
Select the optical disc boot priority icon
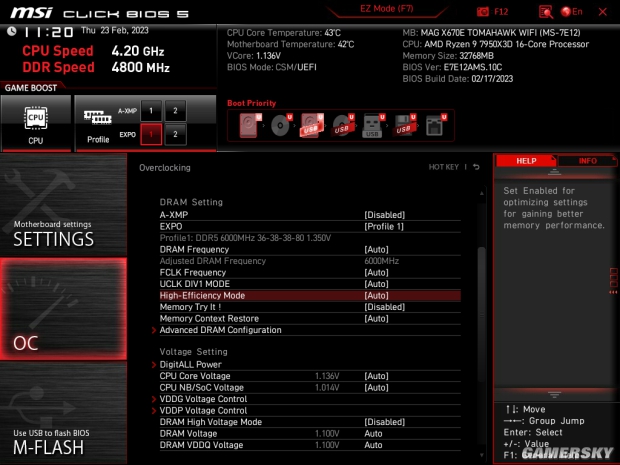(281, 125)
